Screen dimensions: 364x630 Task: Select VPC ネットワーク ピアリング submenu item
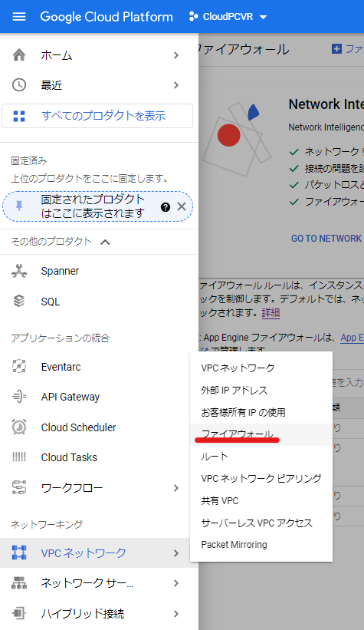click(261, 479)
